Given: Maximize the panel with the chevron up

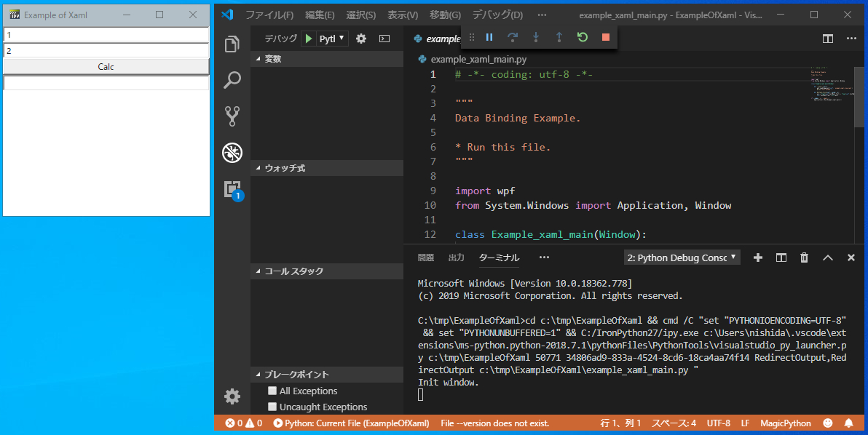Looking at the screenshot, I should coord(828,258).
